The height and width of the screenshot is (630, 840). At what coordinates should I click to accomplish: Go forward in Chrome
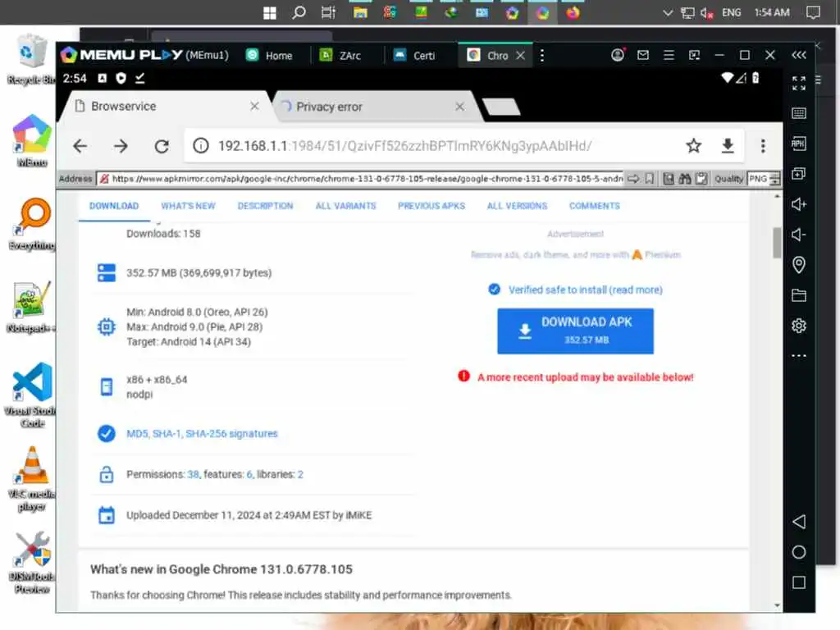click(x=121, y=146)
